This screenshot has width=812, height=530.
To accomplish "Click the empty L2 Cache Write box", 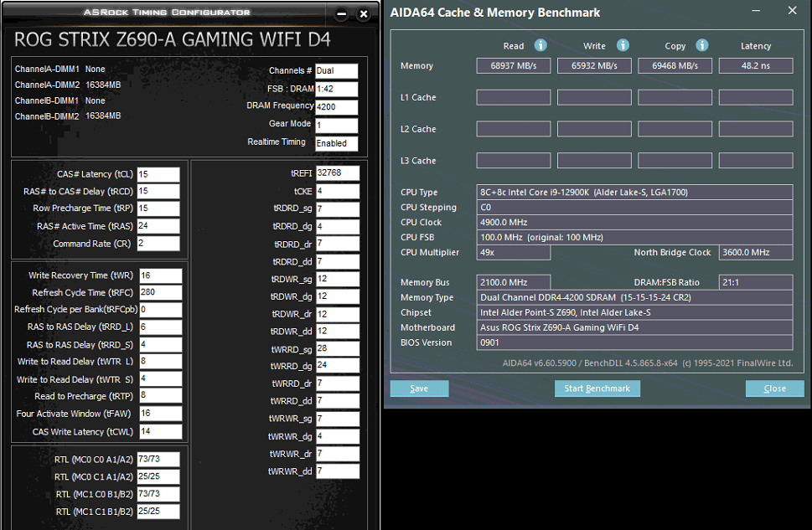I will point(594,129).
